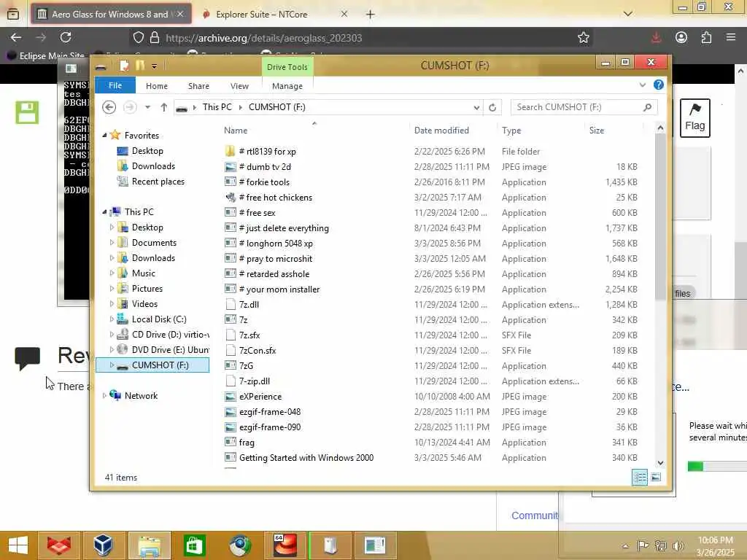Viewport: 747px width, 560px height.
Task: Switch to details view layout icon
Action: click(x=640, y=477)
